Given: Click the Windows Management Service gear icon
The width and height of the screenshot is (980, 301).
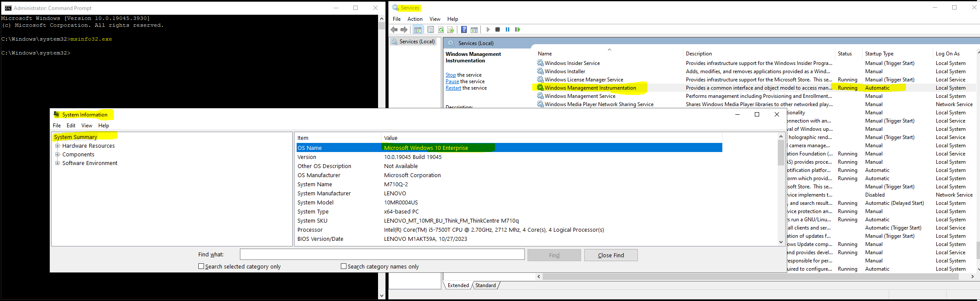Looking at the screenshot, I should click(540, 96).
